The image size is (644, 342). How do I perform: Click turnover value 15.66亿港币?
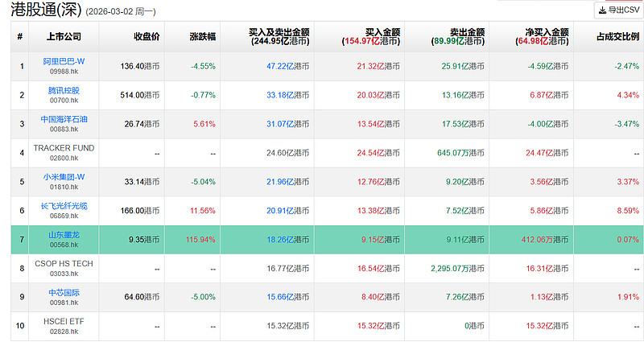click(x=287, y=297)
